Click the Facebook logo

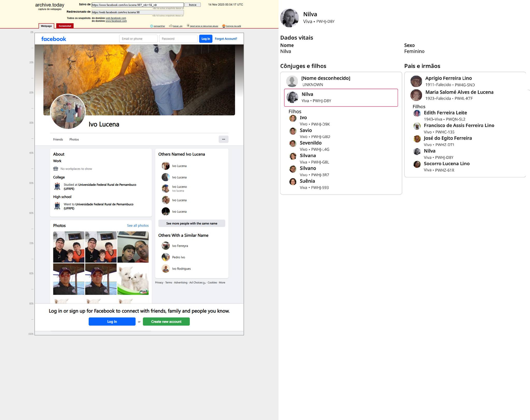(54, 39)
